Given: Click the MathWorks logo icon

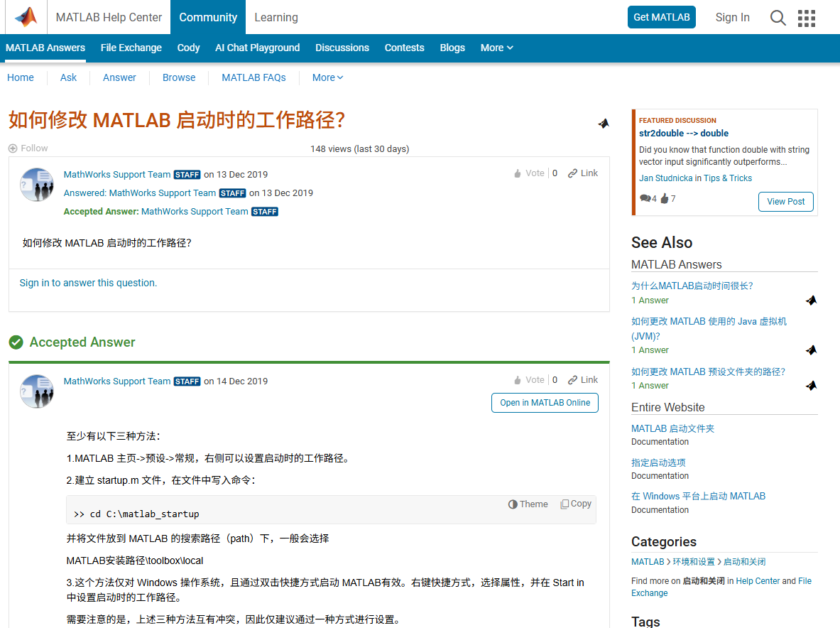Looking at the screenshot, I should [x=26, y=17].
